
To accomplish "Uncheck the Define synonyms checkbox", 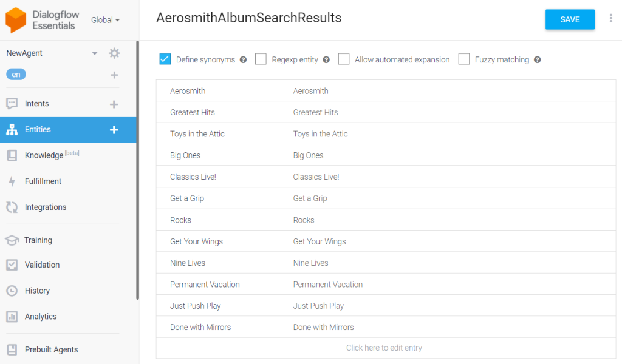I will (165, 59).
